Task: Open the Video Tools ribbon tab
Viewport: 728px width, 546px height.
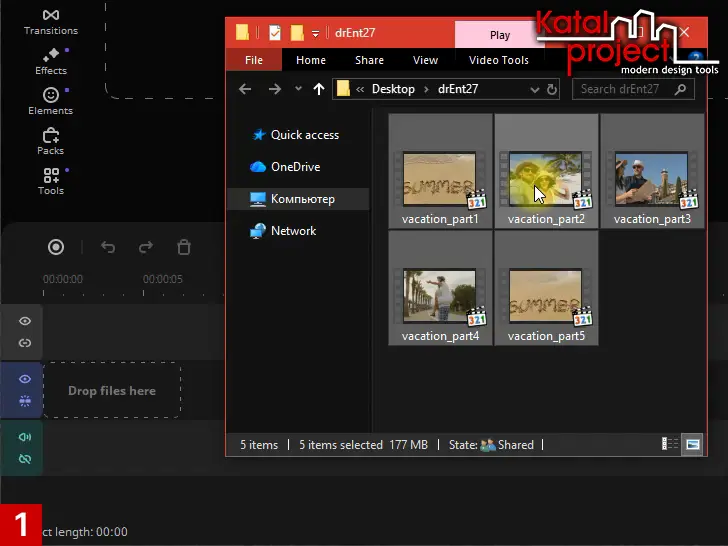Action: click(x=498, y=60)
